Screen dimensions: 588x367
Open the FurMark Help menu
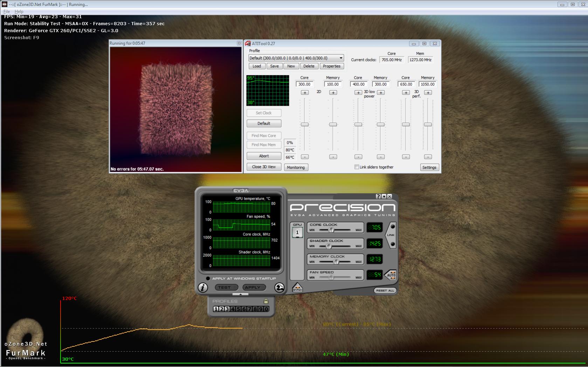19,12
